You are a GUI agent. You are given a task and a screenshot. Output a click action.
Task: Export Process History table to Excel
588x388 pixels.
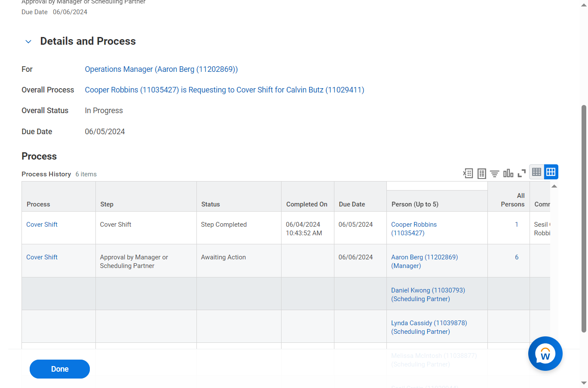point(468,173)
